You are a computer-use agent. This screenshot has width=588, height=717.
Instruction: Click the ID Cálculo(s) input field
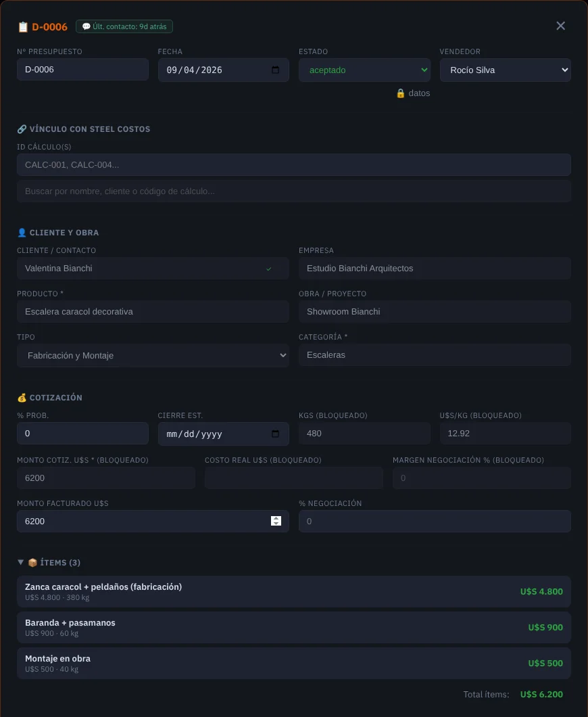click(294, 164)
